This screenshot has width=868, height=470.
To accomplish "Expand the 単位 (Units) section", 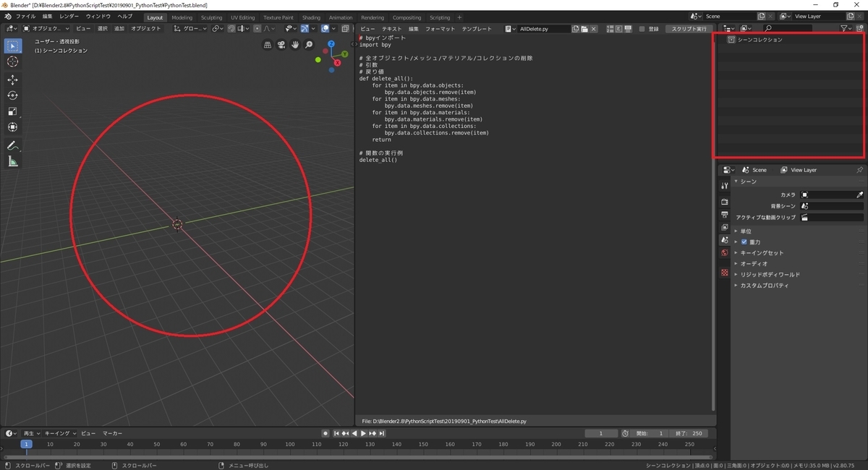I will 746,231.
